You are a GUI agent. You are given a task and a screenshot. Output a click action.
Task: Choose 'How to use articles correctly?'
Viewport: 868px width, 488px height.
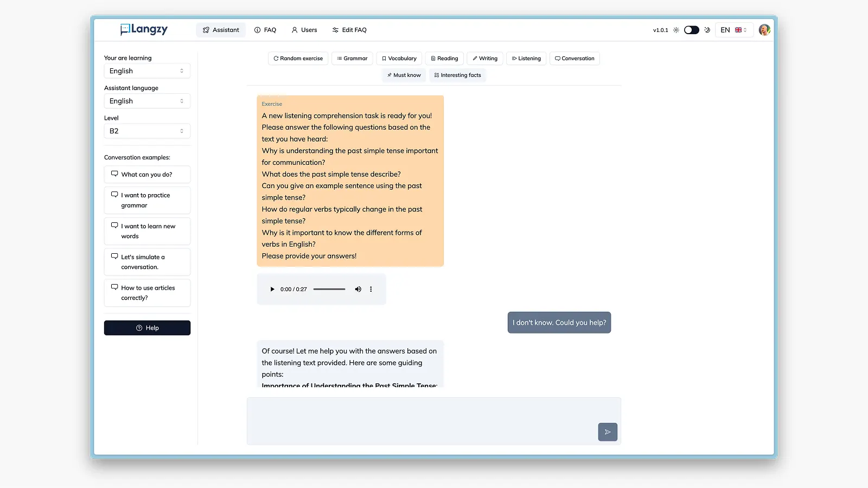[147, 293]
